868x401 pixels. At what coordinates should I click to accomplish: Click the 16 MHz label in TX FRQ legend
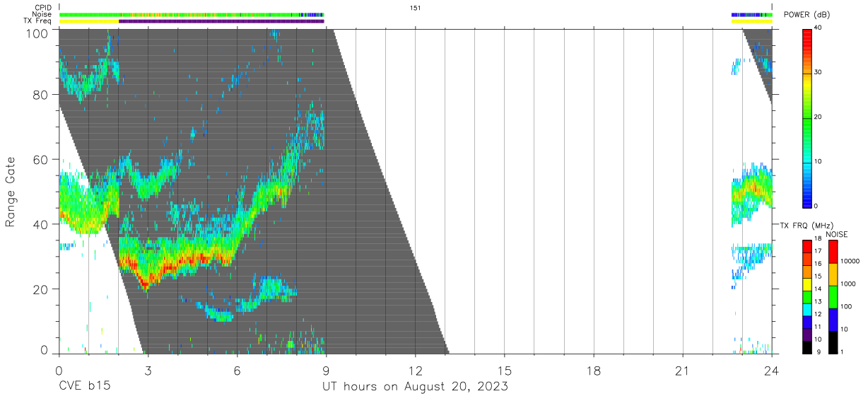coord(819,264)
